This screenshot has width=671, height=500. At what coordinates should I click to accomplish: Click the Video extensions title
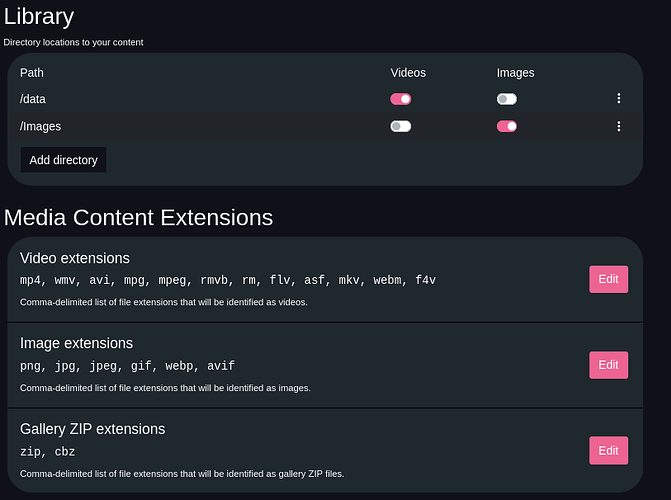74,258
